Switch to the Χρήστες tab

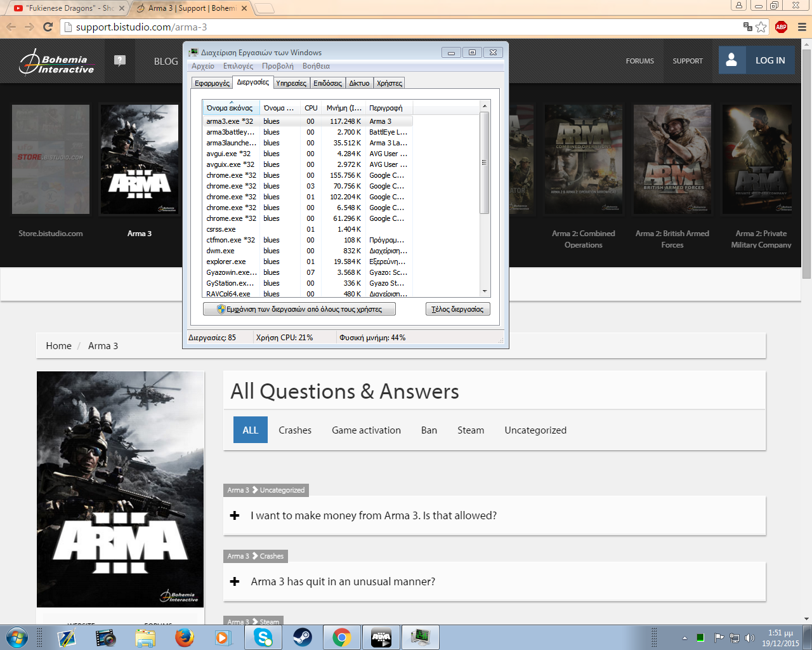[x=390, y=83]
